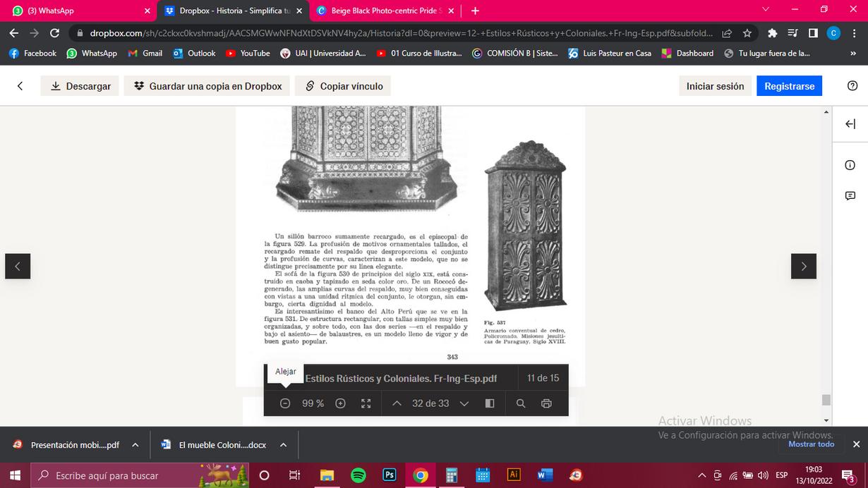The height and width of the screenshot is (488, 868).
Task: Open a new browser tab
Action: 475,11
